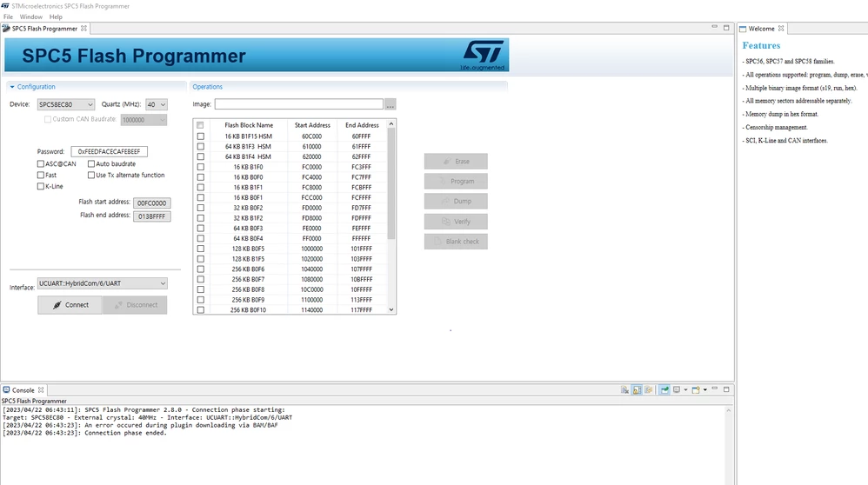Check the 64 KB B1F3 HSM block
Image resolution: width=868 pixels, height=485 pixels.
point(200,147)
